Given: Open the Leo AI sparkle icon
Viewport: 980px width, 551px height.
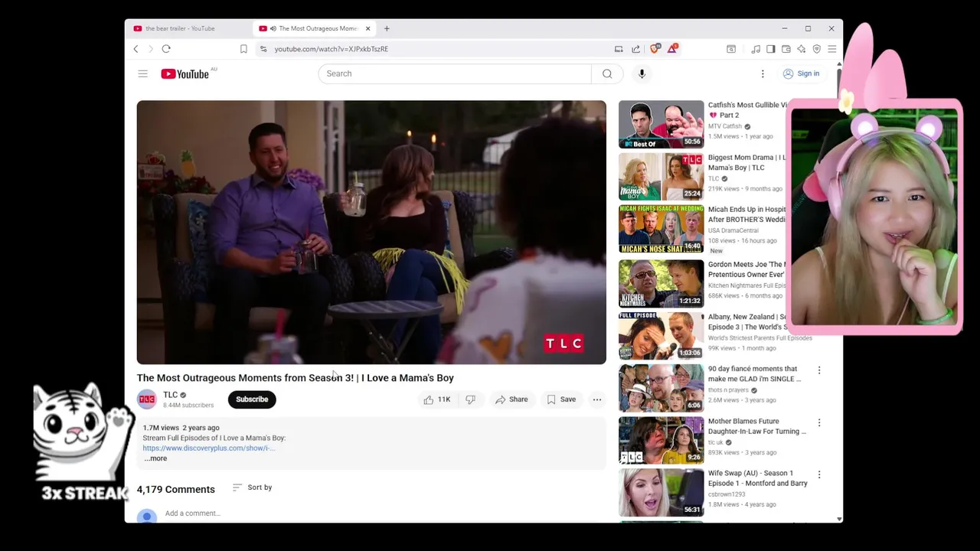Looking at the screenshot, I should 801,49.
